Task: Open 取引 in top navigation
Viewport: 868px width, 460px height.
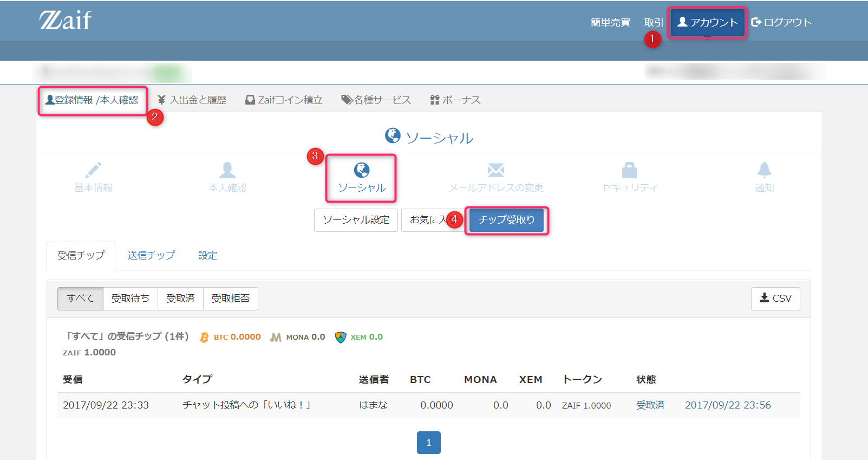Action: [654, 22]
